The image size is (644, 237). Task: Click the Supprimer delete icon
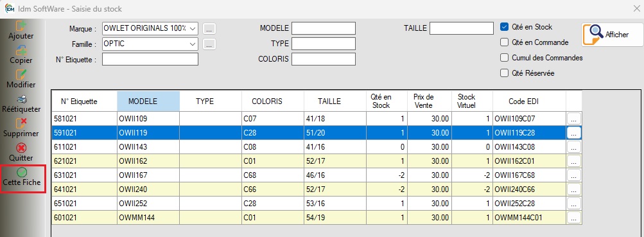tap(21, 123)
